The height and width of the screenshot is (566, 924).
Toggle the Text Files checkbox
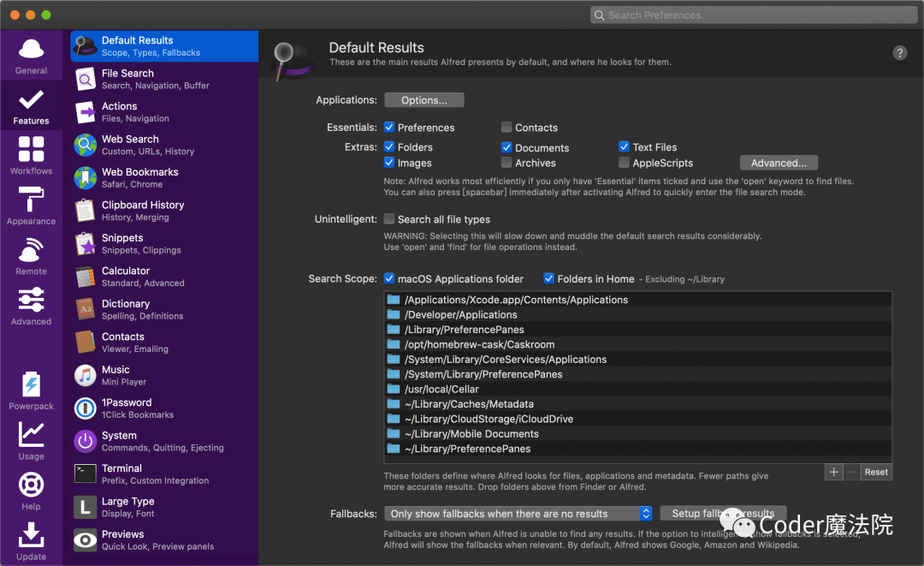pos(624,146)
